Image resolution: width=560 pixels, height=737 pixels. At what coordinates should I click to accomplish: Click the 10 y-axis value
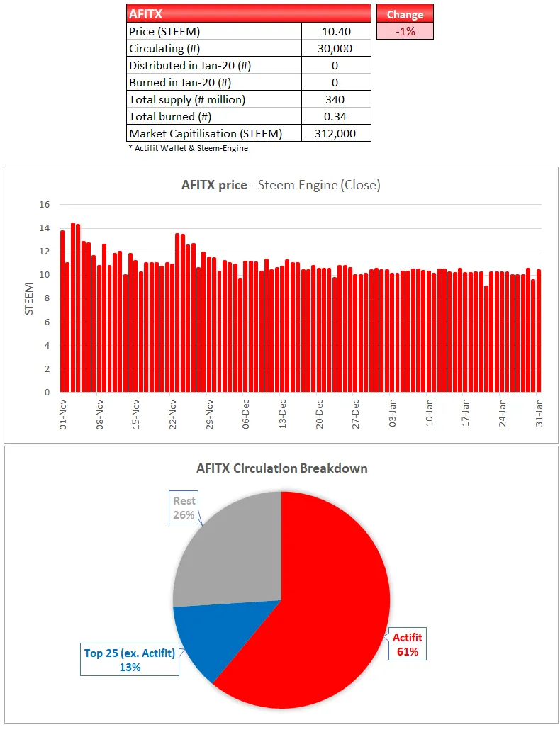tap(44, 275)
